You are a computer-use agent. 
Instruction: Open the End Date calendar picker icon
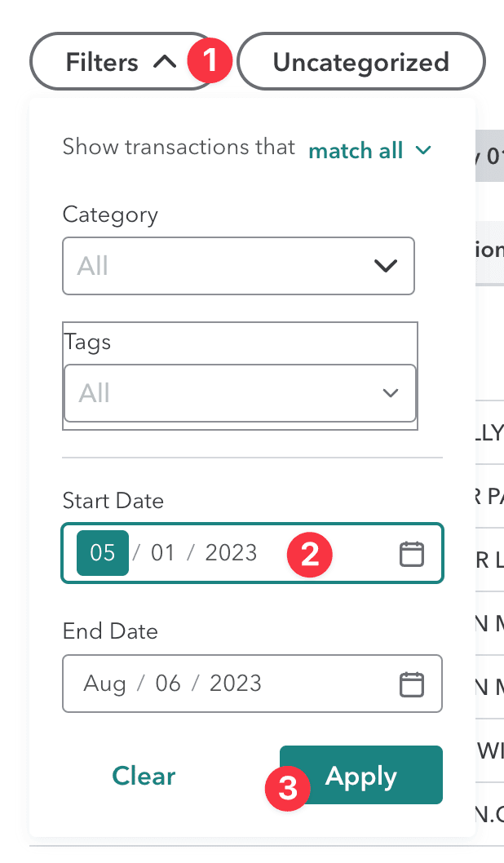coord(412,684)
